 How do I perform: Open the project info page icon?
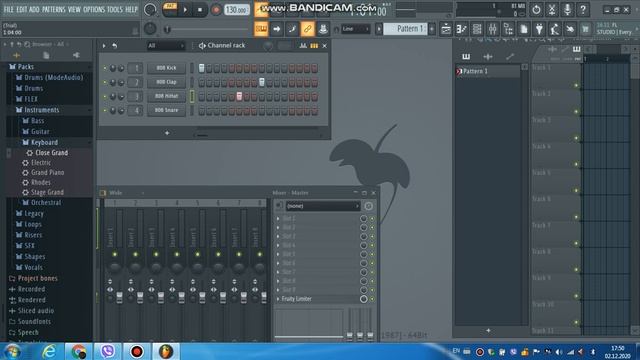(524, 29)
